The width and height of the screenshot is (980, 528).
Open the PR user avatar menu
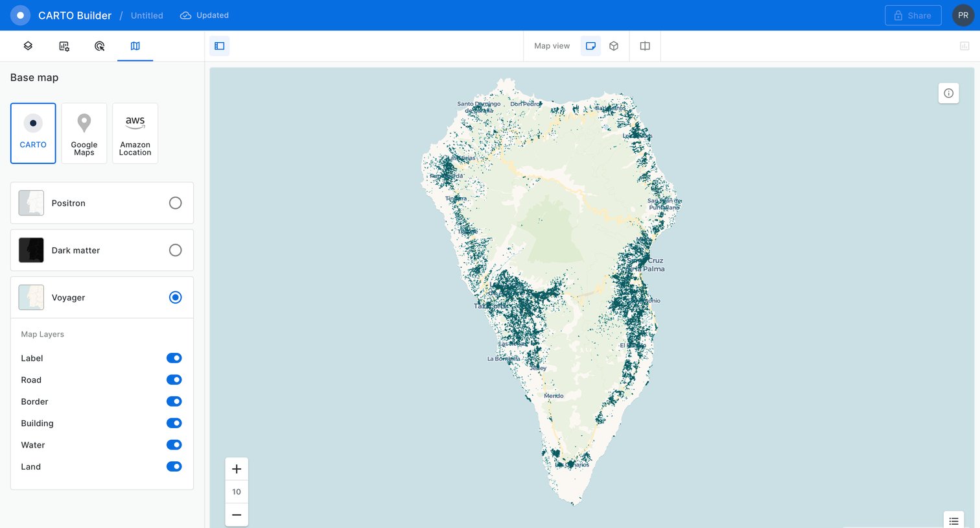click(x=963, y=15)
